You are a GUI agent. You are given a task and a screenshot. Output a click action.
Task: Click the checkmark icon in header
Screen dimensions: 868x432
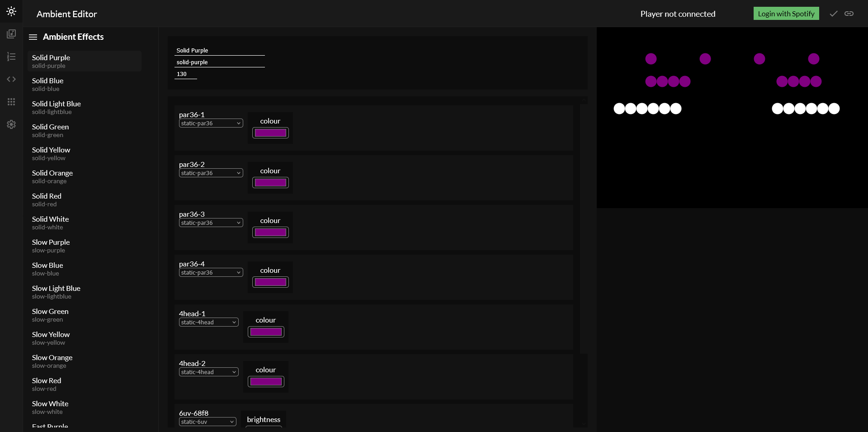[x=833, y=14]
